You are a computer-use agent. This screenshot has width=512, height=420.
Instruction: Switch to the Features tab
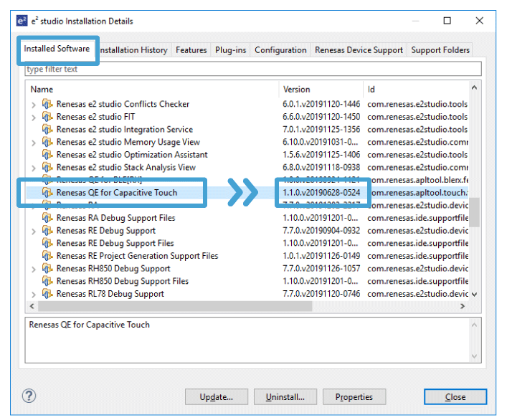click(x=191, y=50)
